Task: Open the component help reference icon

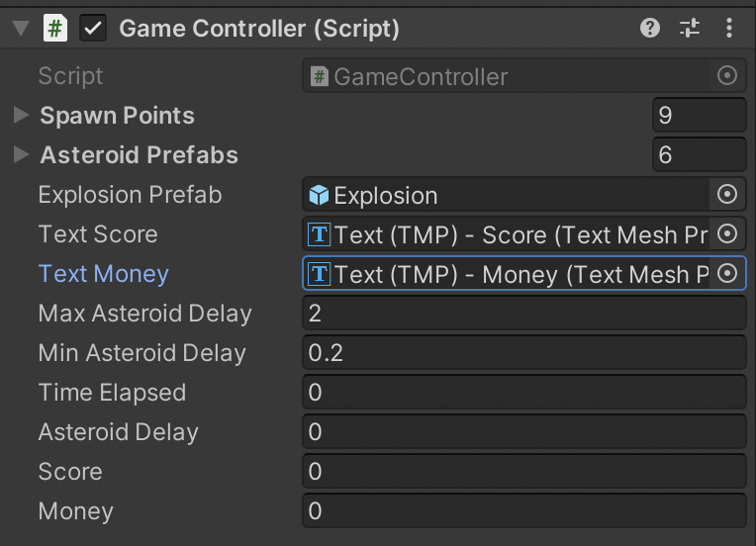Action: point(650,29)
